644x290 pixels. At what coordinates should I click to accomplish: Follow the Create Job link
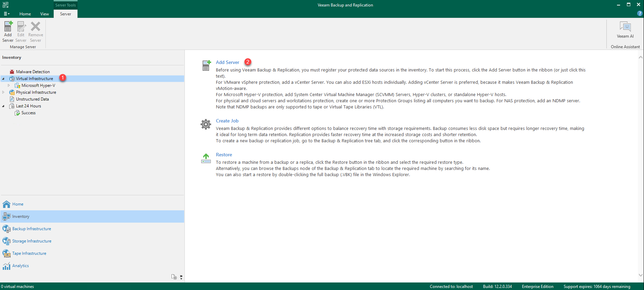click(227, 121)
